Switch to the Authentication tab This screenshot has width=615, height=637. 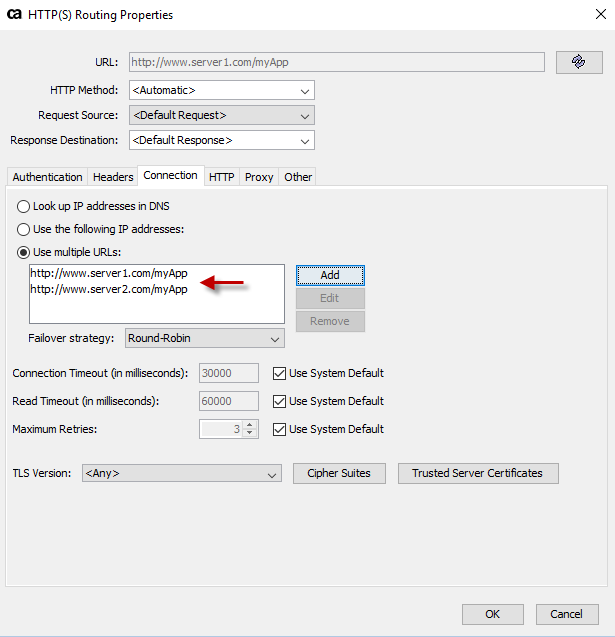point(48,177)
